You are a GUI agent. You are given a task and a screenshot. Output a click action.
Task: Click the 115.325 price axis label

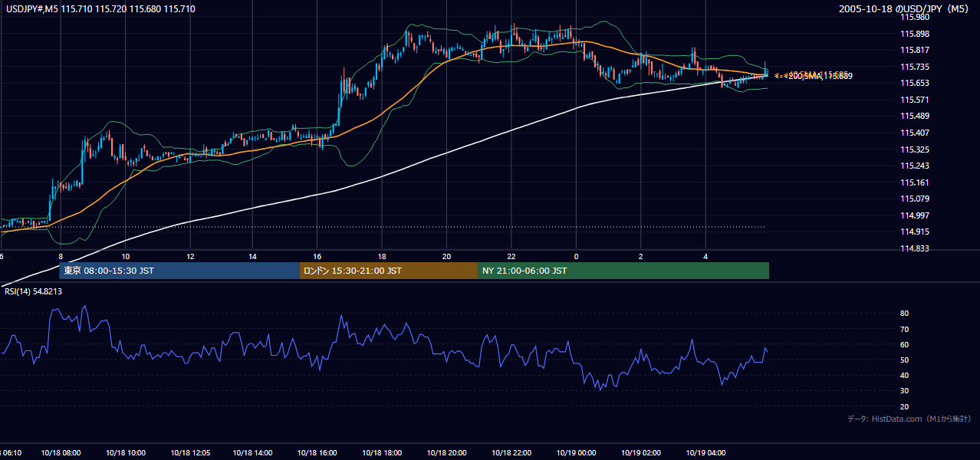[916, 149]
